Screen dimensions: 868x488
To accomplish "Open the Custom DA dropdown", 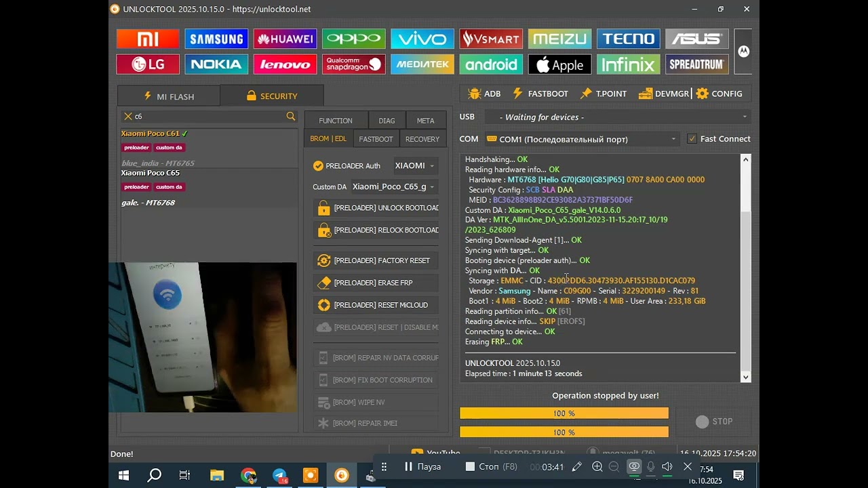I will click(x=394, y=186).
